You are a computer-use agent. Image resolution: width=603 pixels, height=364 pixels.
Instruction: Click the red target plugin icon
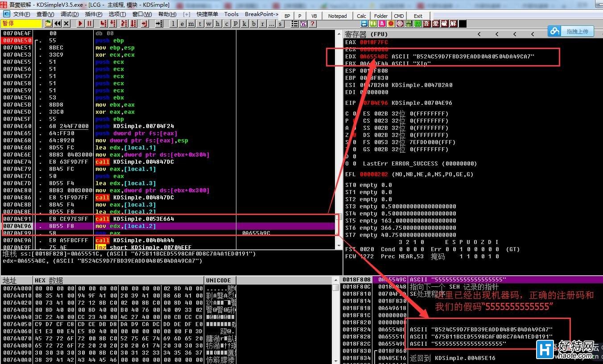pos(400,24)
